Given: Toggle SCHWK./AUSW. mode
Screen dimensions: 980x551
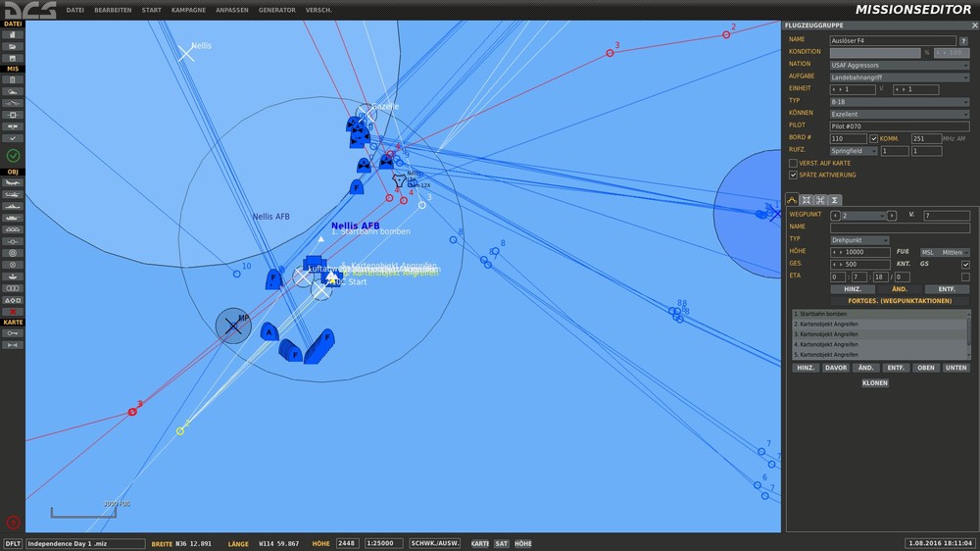Looking at the screenshot, I should pos(434,543).
